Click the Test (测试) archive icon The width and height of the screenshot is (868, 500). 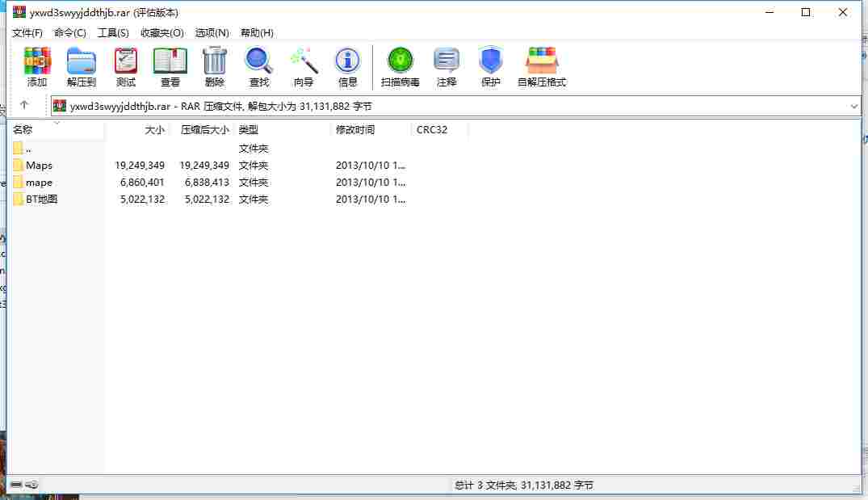[126, 61]
